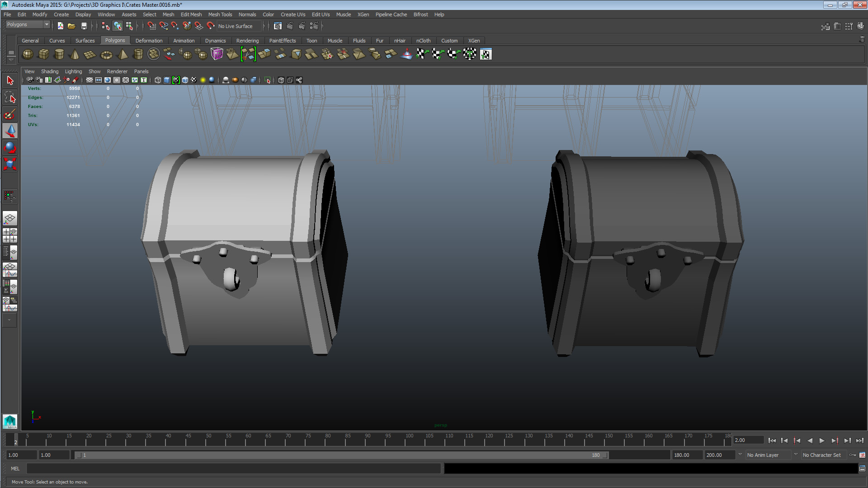The image size is (868, 488).
Task: Open the Polygons menu set dropdown
Action: [x=28, y=25]
